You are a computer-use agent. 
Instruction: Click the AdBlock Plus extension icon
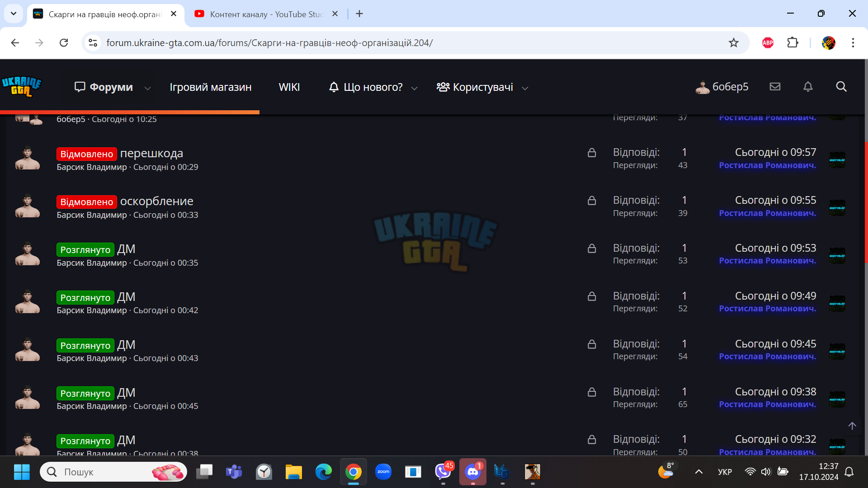tap(768, 42)
